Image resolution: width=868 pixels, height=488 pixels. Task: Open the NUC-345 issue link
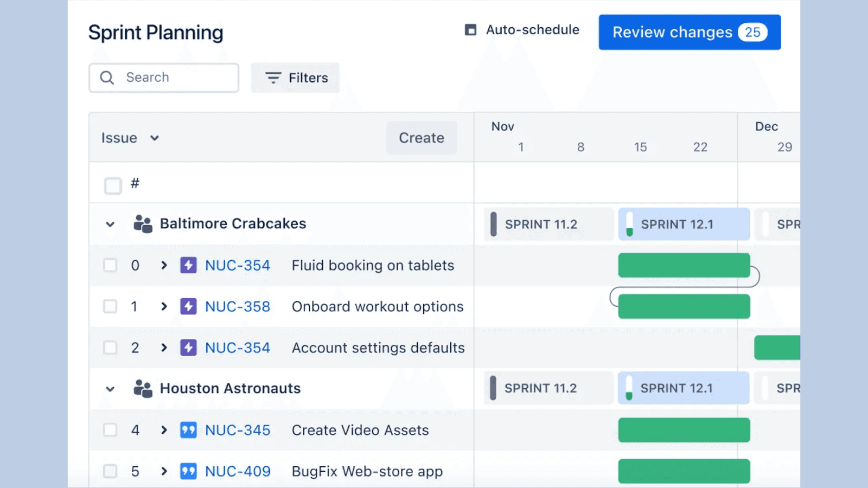[x=238, y=430]
